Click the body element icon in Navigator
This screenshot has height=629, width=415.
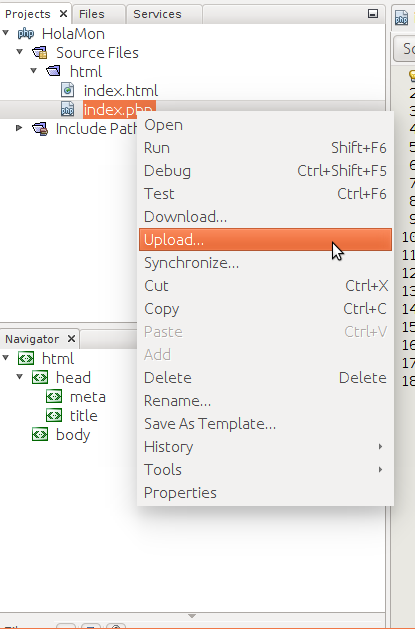click(40, 435)
